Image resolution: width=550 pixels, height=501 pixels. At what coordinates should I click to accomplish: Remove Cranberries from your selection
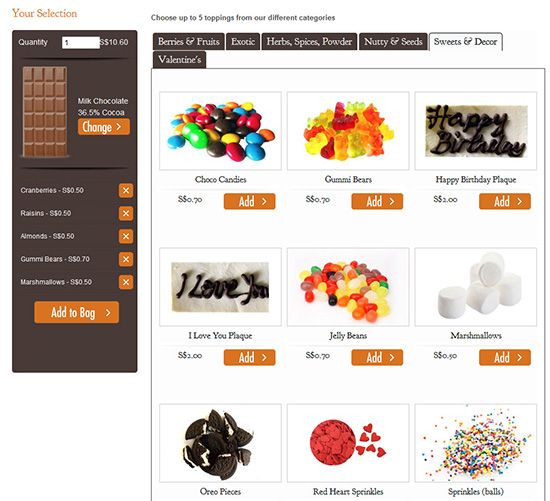[126, 191]
